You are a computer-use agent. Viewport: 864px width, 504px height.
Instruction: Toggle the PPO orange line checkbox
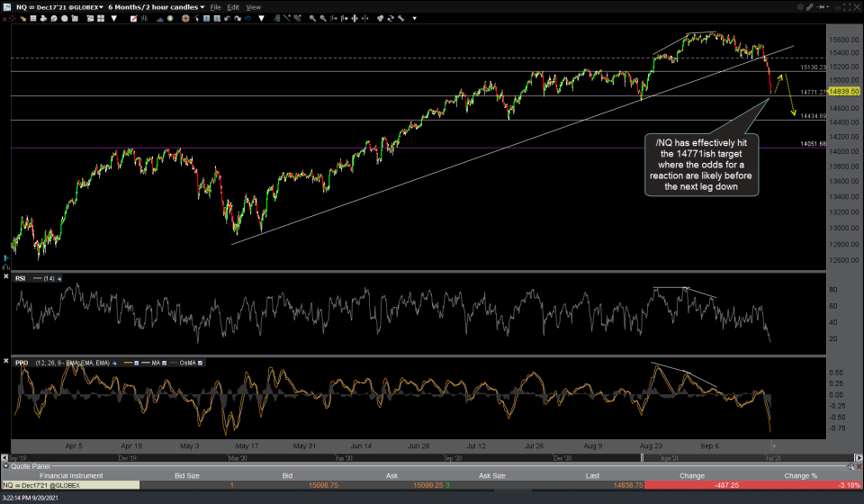pyautogui.click(x=136, y=363)
